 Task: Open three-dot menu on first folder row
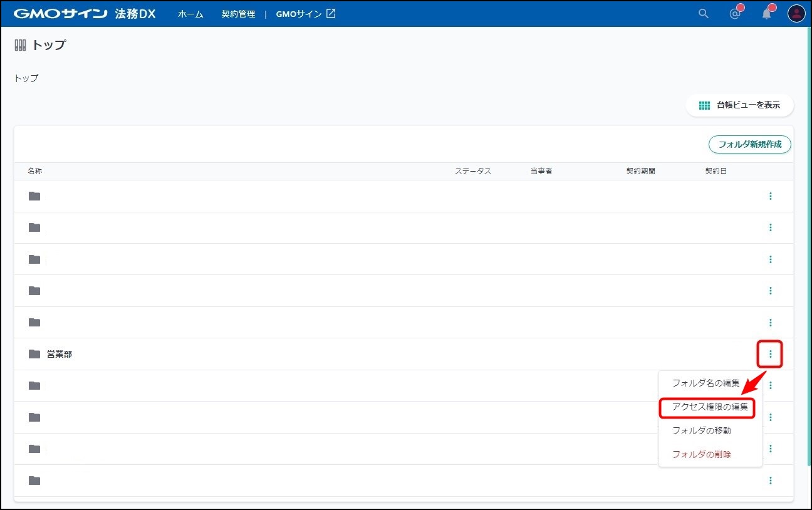click(770, 196)
